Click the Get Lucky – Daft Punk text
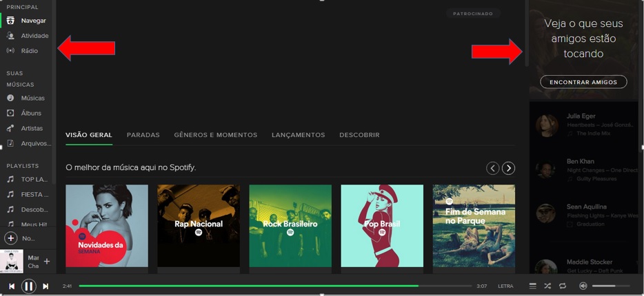Image resolution: width=644 pixels, height=296 pixels. (x=595, y=271)
